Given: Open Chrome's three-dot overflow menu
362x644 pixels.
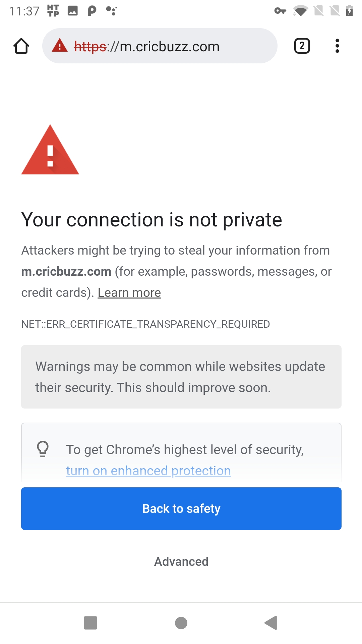Looking at the screenshot, I should tap(337, 46).
